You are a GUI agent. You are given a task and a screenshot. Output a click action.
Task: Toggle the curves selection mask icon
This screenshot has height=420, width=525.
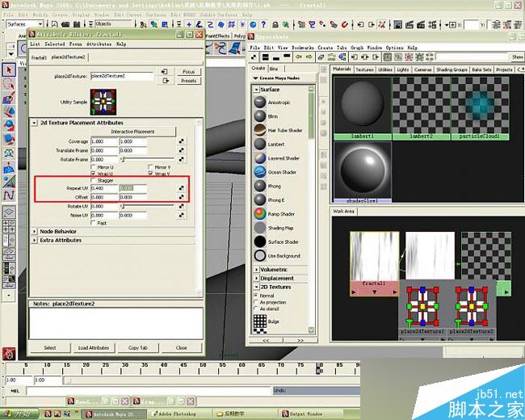point(210,24)
